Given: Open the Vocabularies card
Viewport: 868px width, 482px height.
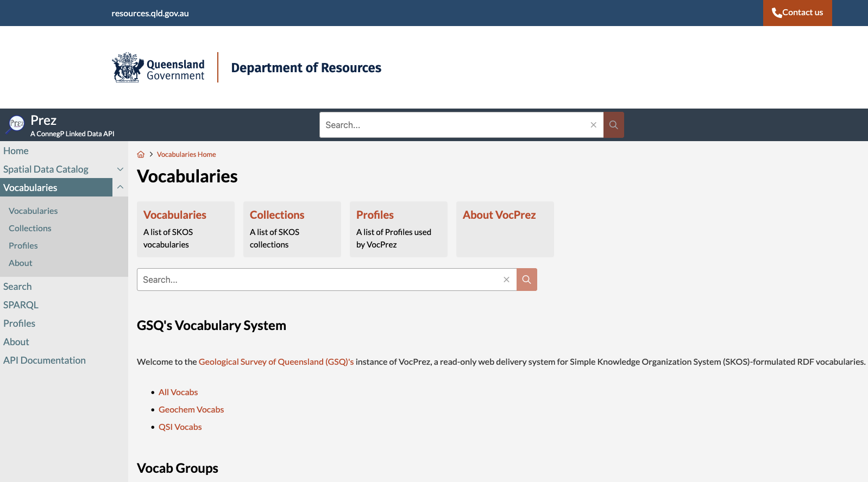Looking at the screenshot, I should 186,229.
